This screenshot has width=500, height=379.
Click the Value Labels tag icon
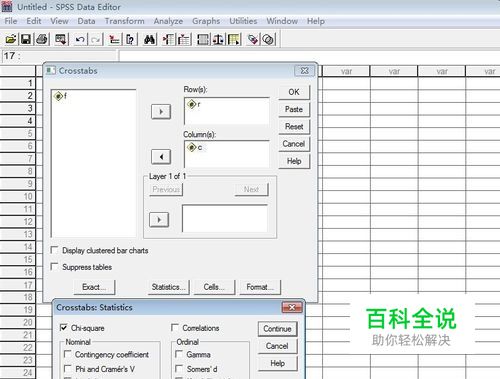click(x=253, y=40)
